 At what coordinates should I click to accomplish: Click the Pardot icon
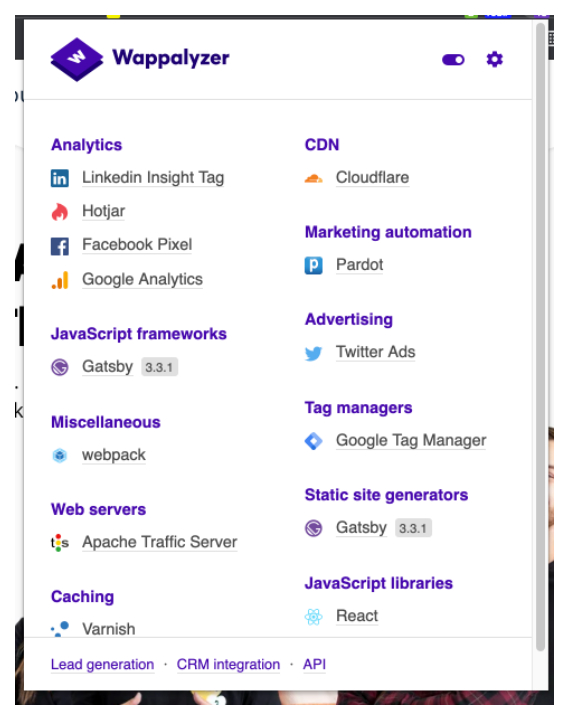click(313, 265)
